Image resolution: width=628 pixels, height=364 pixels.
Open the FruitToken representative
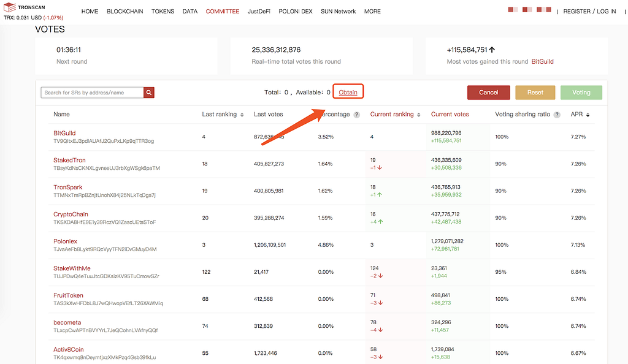(x=68, y=295)
